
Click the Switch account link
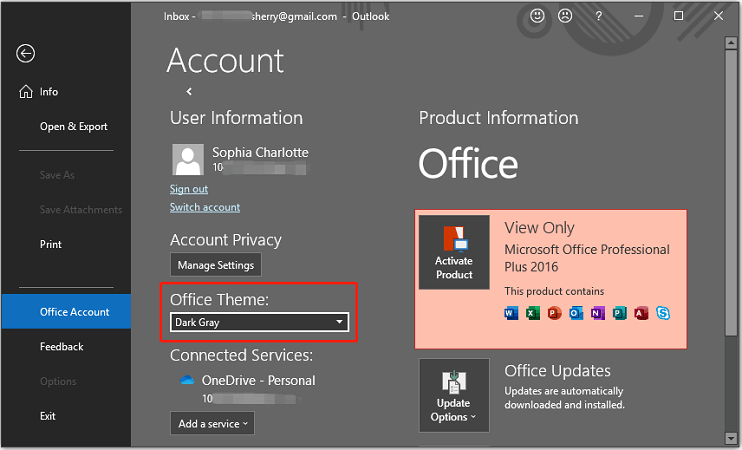click(x=205, y=207)
